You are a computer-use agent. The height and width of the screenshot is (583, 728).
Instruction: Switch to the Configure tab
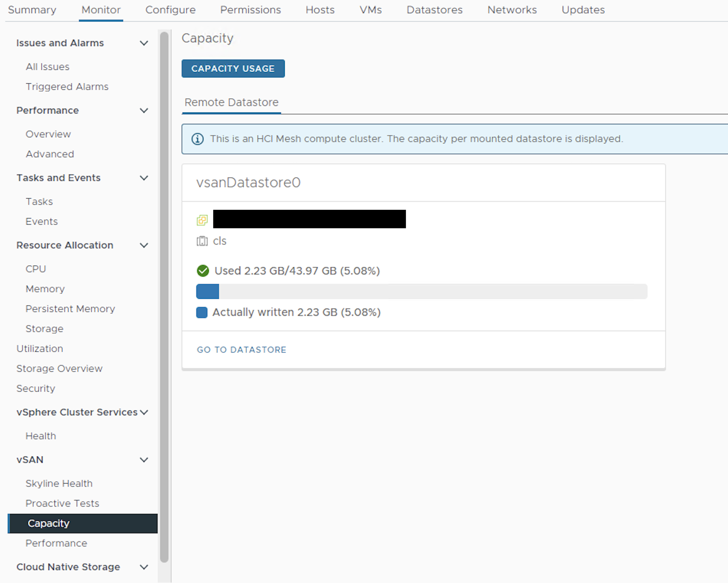pos(170,10)
